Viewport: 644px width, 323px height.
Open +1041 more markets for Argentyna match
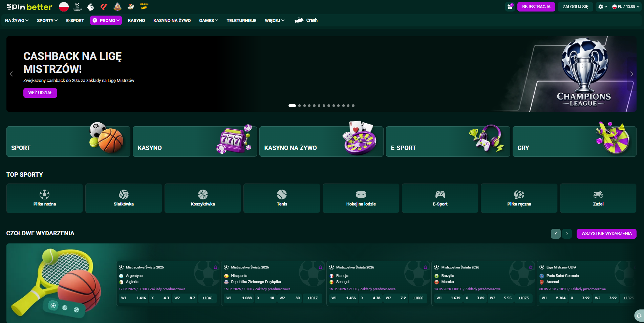(208, 298)
